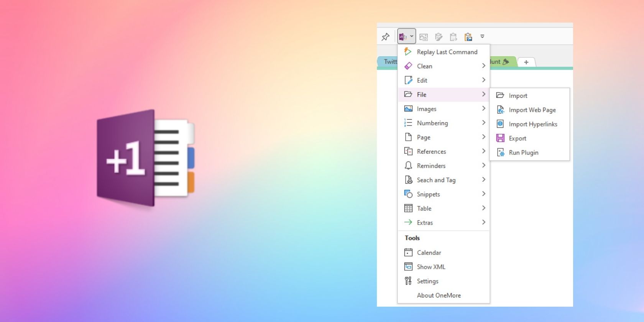Add a new section with plus tab
Image resolution: width=644 pixels, height=322 pixels.
click(526, 62)
